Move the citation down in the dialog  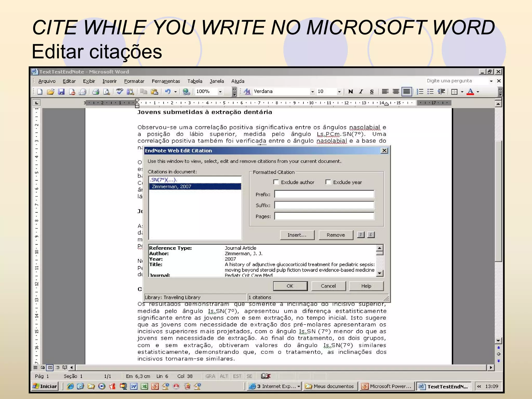pyautogui.click(x=371, y=235)
